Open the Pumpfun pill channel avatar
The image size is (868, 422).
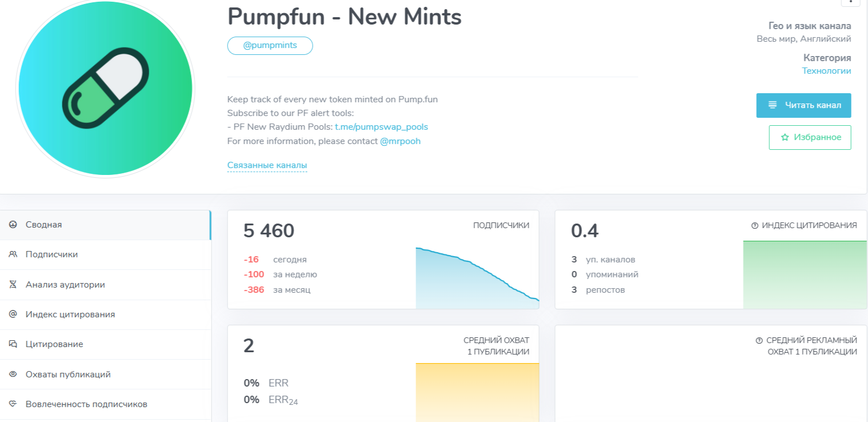point(105,89)
